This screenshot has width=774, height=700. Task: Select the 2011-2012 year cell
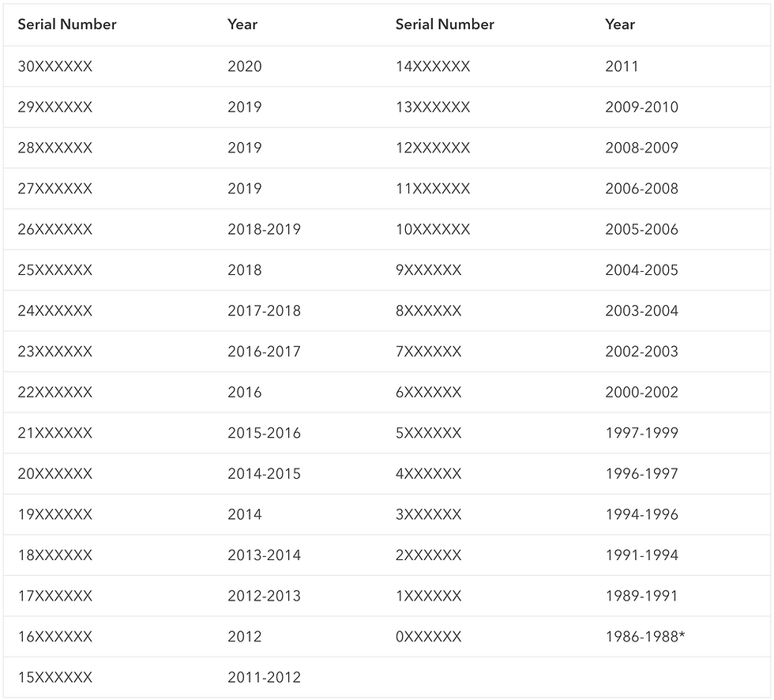(264, 678)
